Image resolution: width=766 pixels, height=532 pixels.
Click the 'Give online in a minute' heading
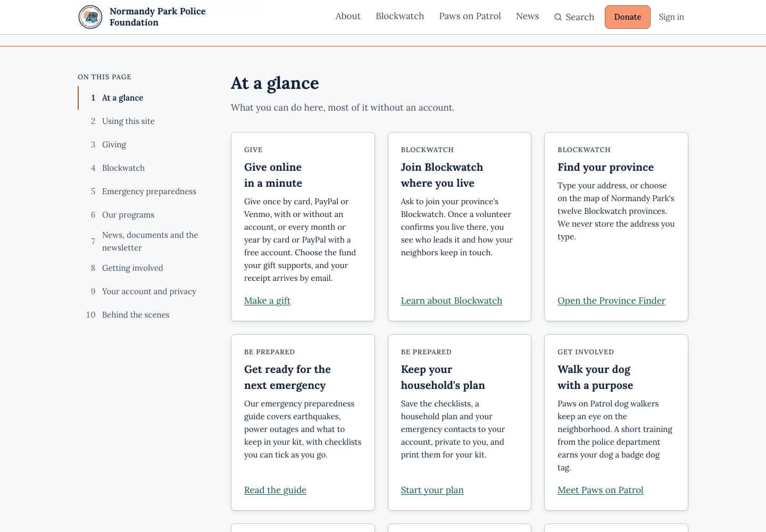tap(273, 175)
